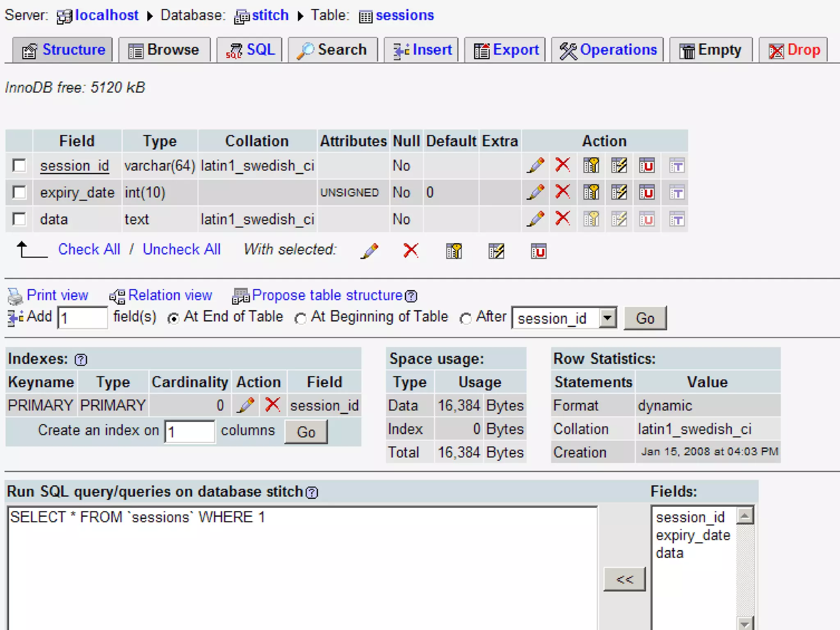Select the At Beginning of Table radio
The image size is (840, 630).
[301, 318]
